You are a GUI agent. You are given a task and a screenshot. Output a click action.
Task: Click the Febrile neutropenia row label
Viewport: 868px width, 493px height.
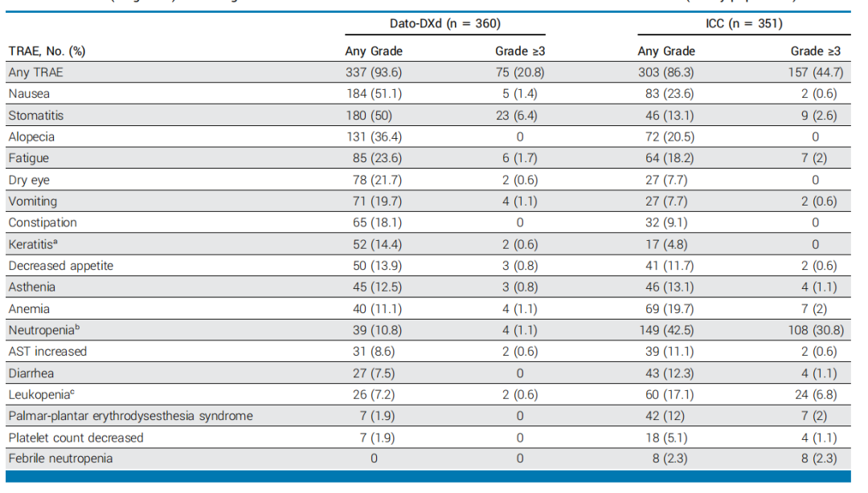[x=60, y=458]
